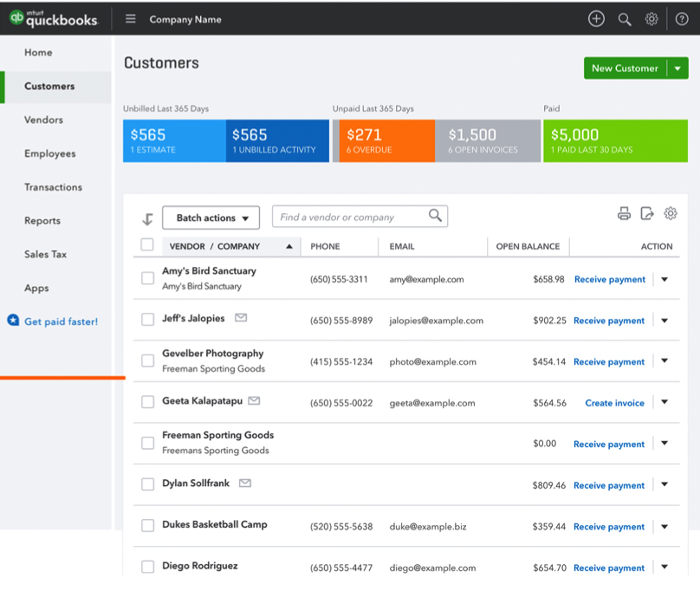Click Receive payment for Diego Rodriguez
The image size is (700, 597).
pyautogui.click(x=609, y=568)
